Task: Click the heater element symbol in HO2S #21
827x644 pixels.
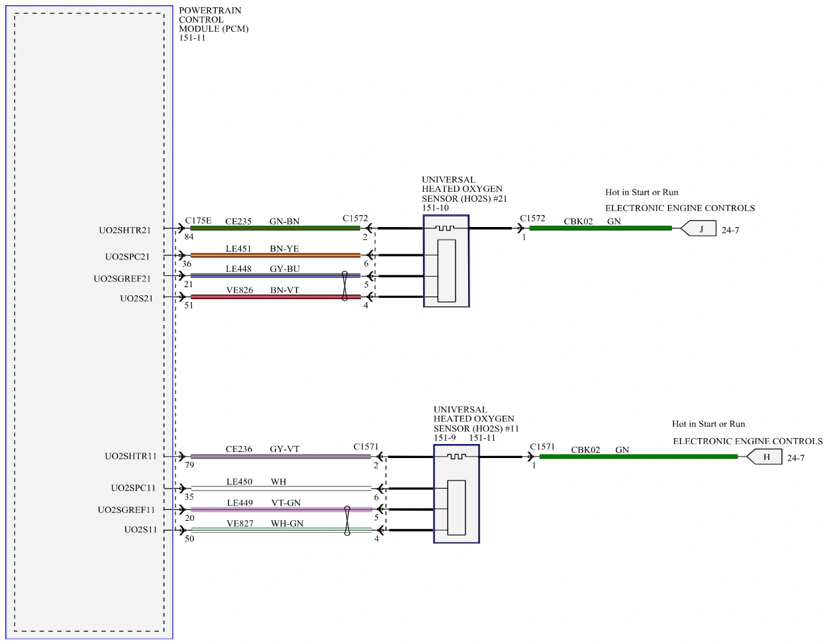Action: pyautogui.click(x=446, y=228)
